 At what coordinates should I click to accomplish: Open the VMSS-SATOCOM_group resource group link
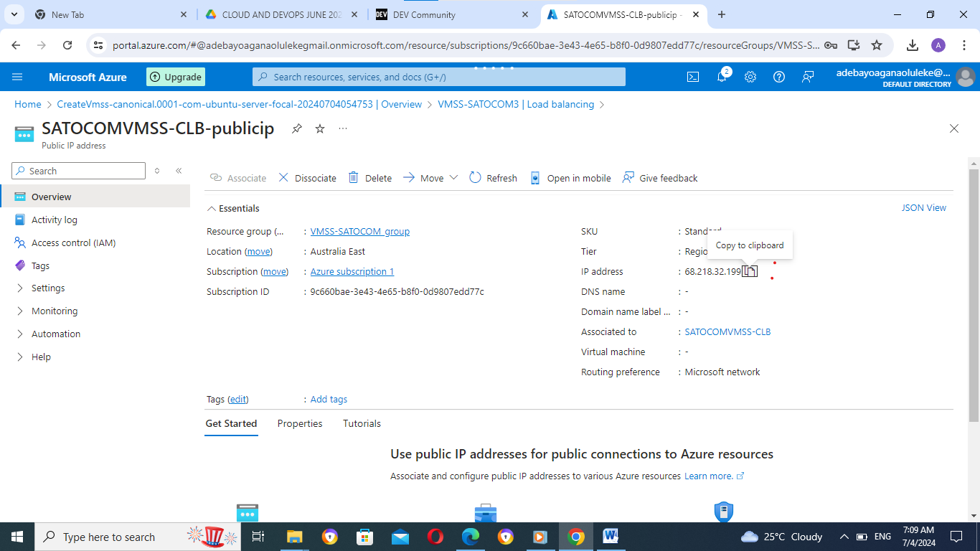(x=360, y=231)
